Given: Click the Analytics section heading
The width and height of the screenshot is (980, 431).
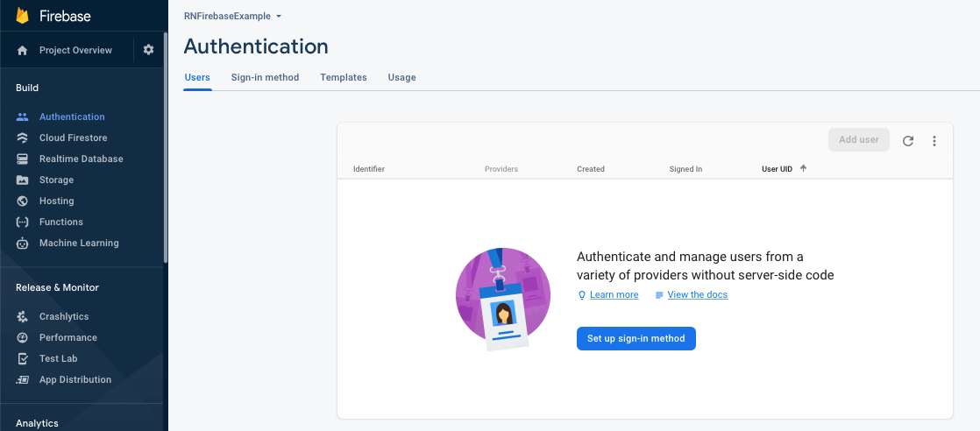Looking at the screenshot, I should tap(37, 423).
